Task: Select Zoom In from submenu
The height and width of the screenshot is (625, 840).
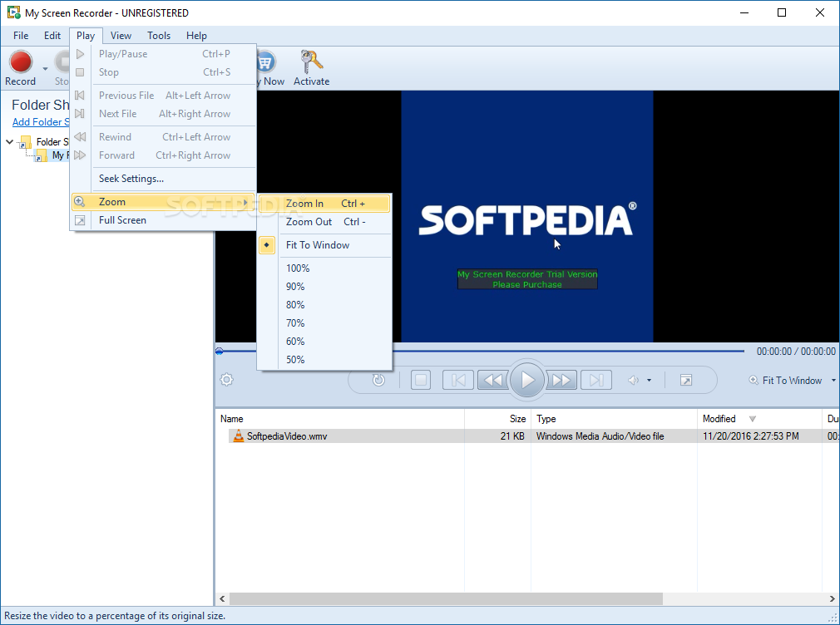Action: 324,204
